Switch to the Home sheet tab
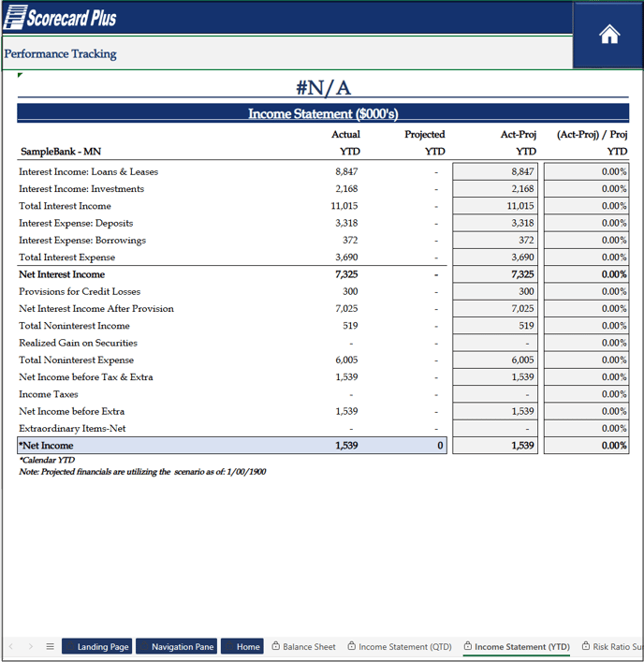Viewport: 644px width, 662px height. coord(242,646)
